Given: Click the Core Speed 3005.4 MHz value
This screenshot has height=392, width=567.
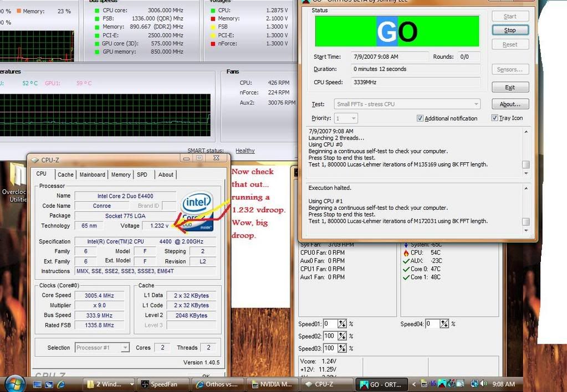Looking at the screenshot, I should tap(99, 296).
